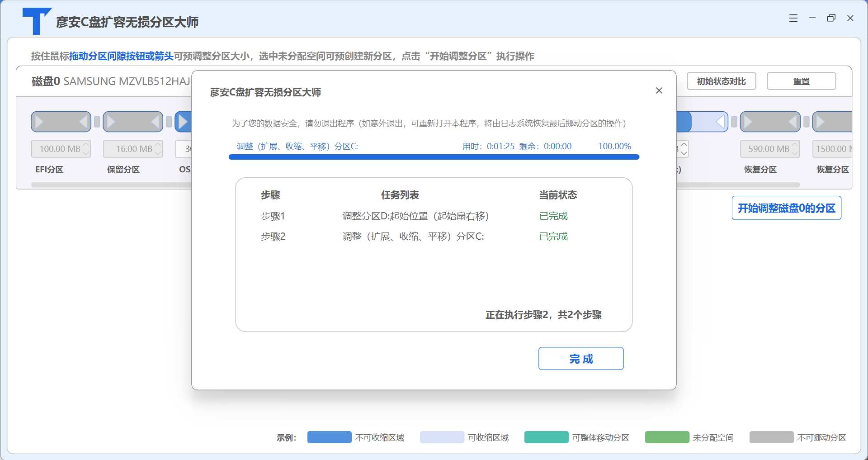Screen dimensions: 868x460
Task: Click the 重置 button
Action: pyautogui.click(x=802, y=81)
